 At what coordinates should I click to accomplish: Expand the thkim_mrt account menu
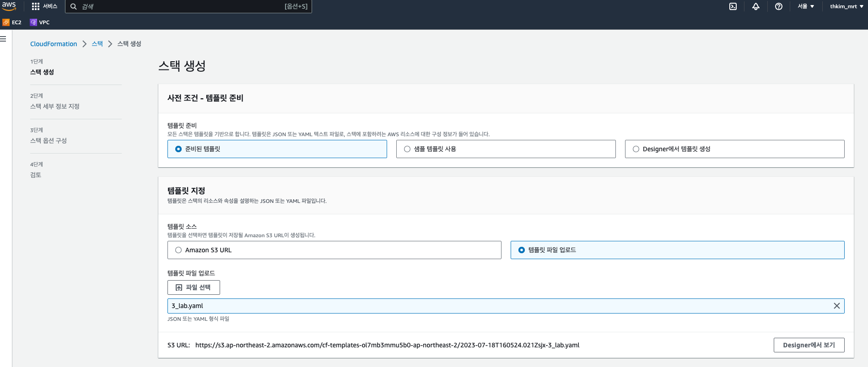(x=846, y=6)
